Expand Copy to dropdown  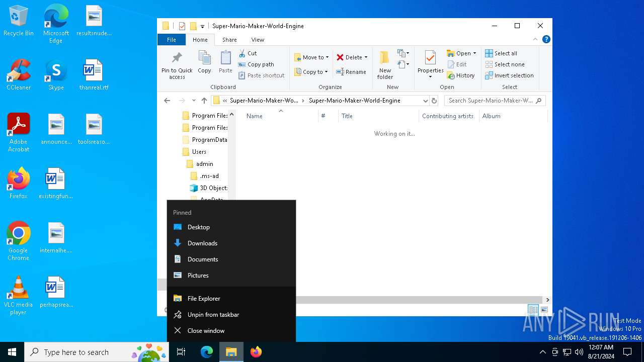[326, 72]
